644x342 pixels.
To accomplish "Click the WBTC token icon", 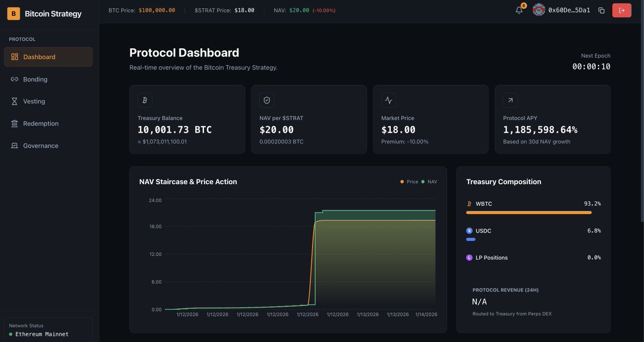I will pos(469,203).
